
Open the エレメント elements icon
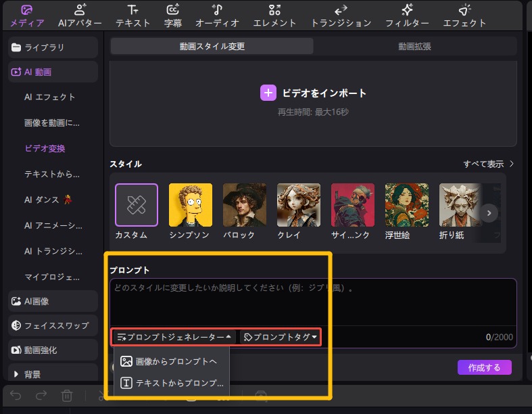274,10
